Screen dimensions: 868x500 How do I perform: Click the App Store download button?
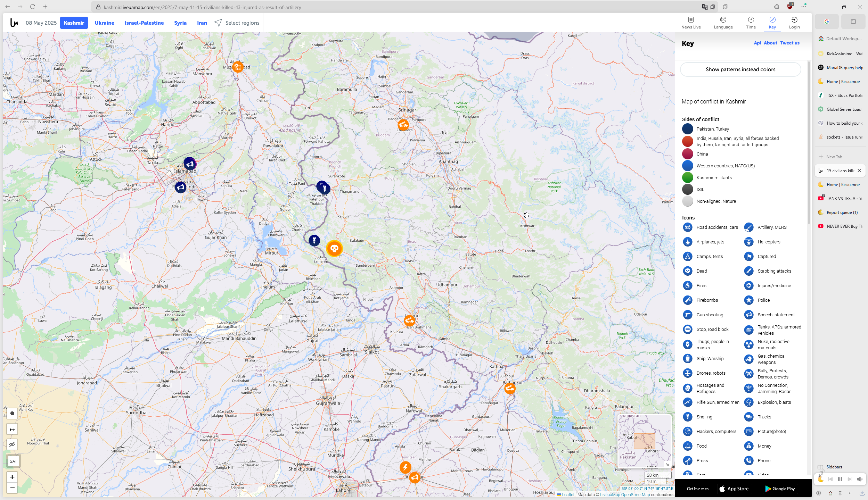click(x=734, y=489)
